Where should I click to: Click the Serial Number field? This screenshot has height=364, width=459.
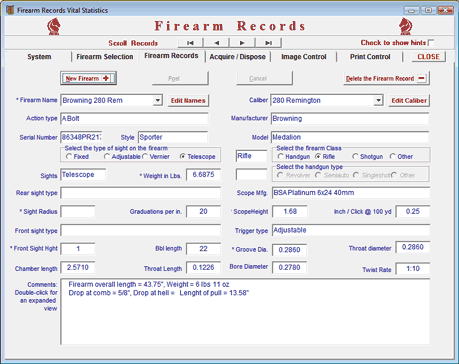point(81,137)
